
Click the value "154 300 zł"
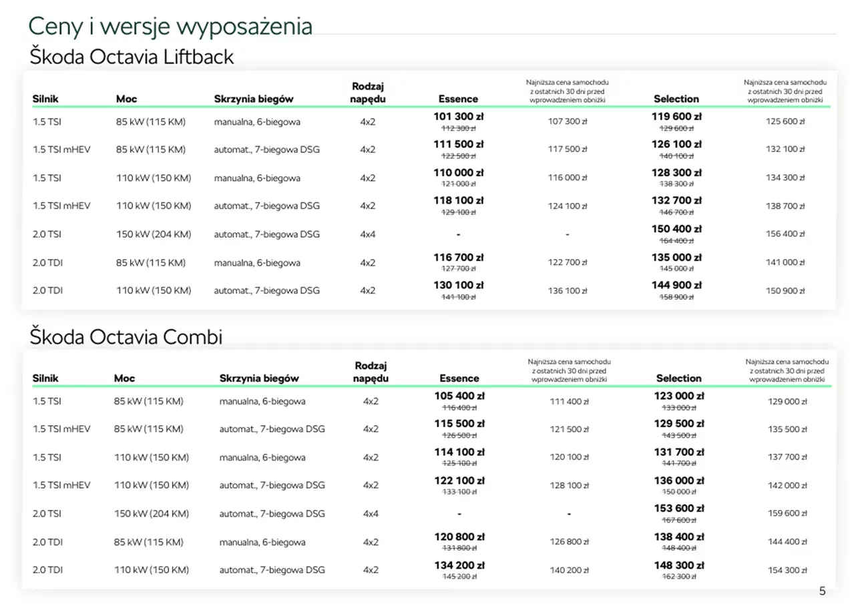[787, 570]
